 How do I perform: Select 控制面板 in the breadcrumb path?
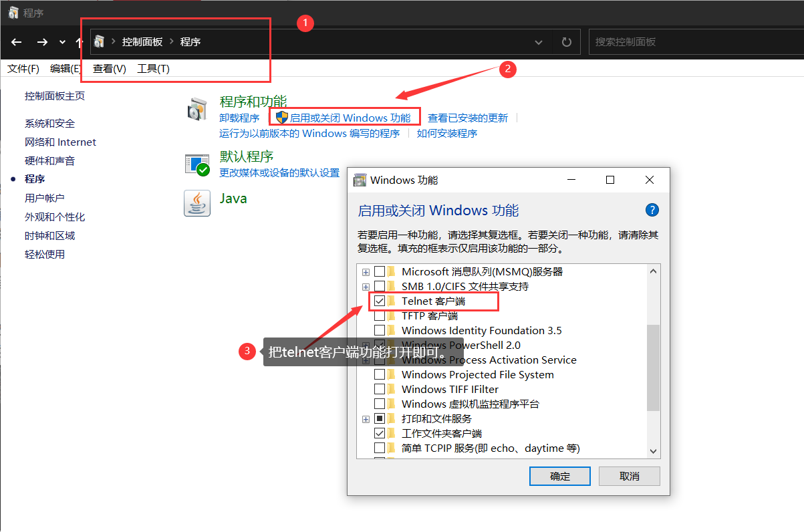[142, 41]
